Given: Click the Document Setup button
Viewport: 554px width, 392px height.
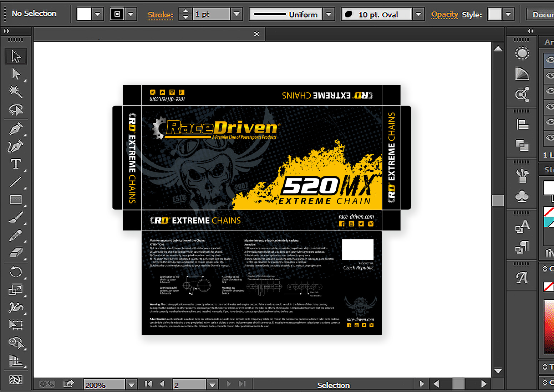Looking at the screenshot, I should pyautogui.click(x=541, y=15).
